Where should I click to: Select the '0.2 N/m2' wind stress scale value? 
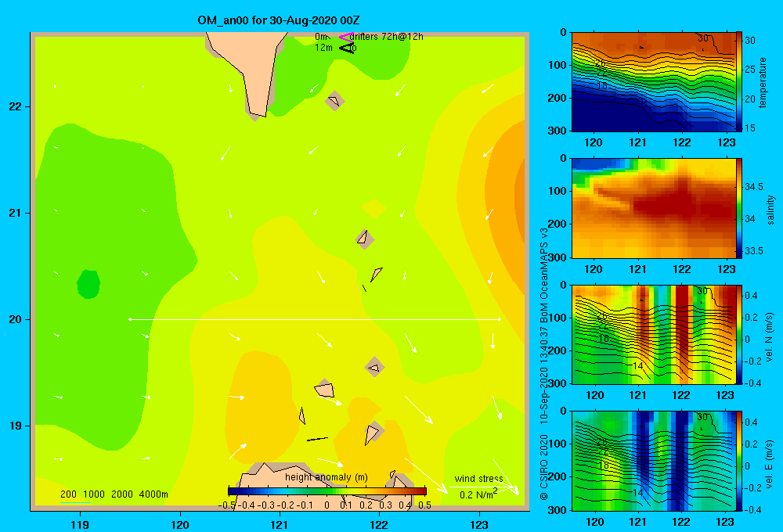click(478, 494)
